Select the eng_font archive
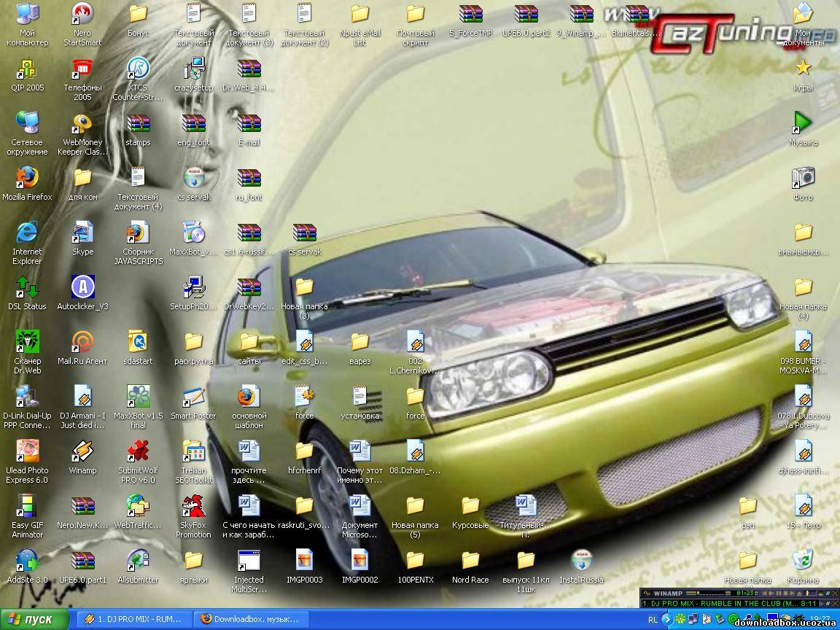Image resolution: width=840 pixels, height=630 pixels. pos(193,130)
